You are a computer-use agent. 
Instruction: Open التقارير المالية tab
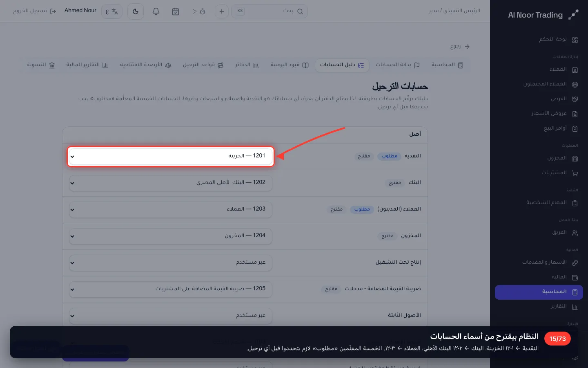[x=87, y=65]
